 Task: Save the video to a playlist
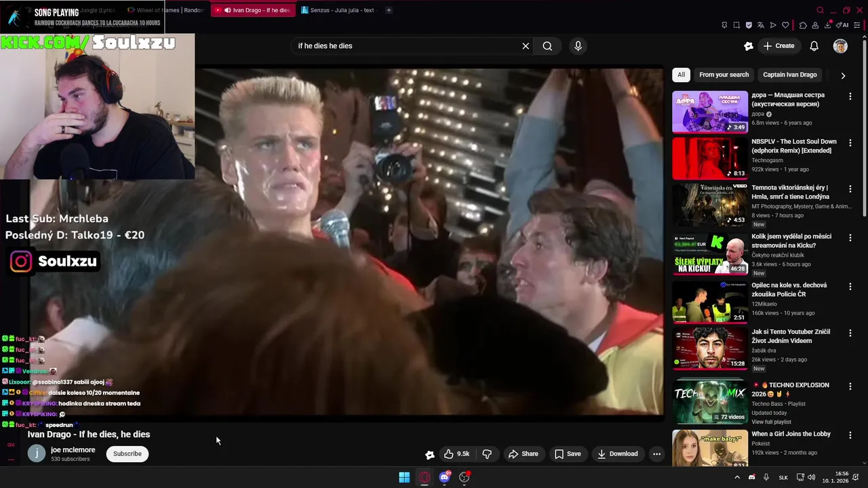(568, 454)
